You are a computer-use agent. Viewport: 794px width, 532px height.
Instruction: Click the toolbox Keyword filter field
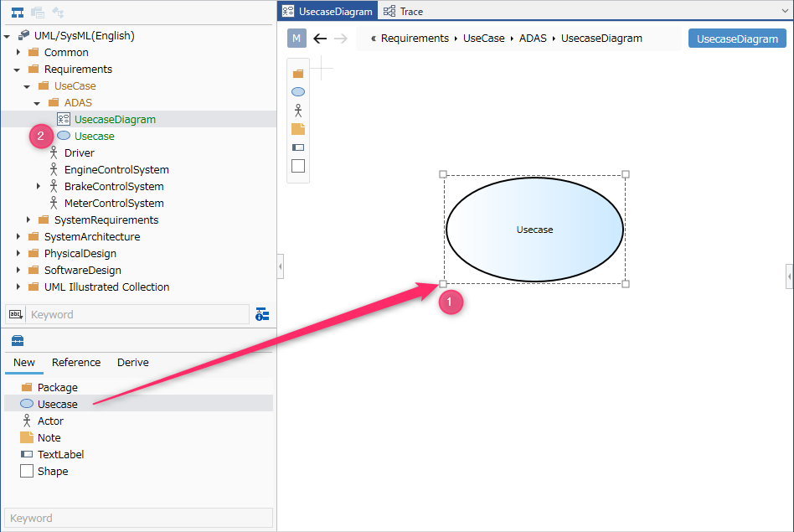(x=138, y=518)
